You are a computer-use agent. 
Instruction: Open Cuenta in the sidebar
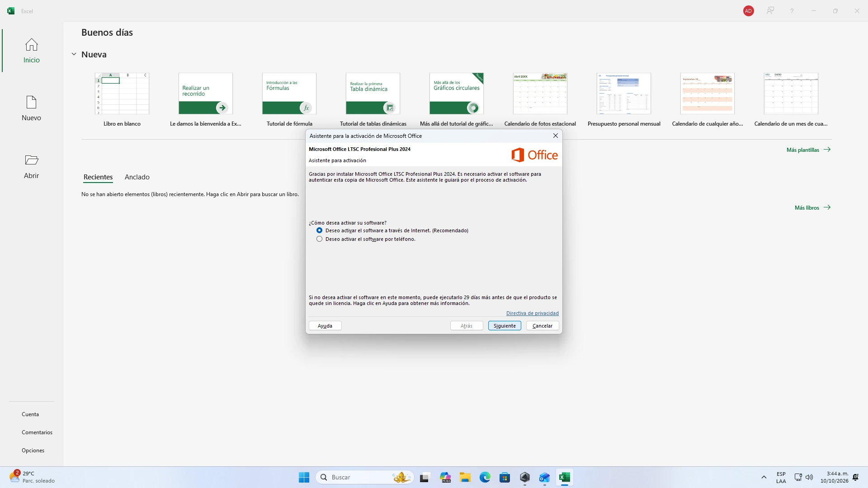coord(30,414)
